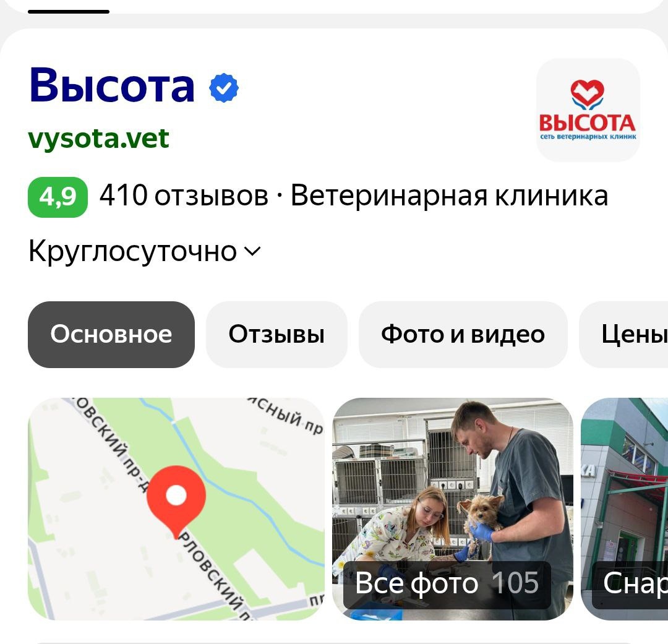Click the Все фото 105 button
This screenshot has height=644, width=668.
[x=447, y=583]
